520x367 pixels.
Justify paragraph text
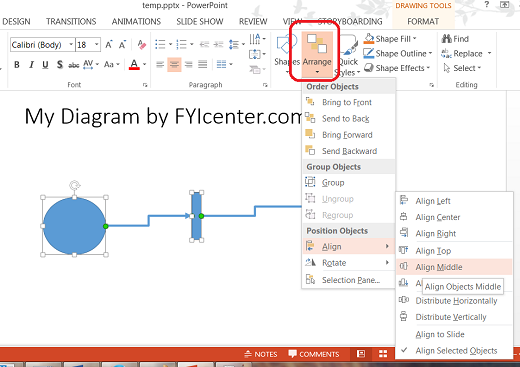pyautogui.click(x=203, y=64)
